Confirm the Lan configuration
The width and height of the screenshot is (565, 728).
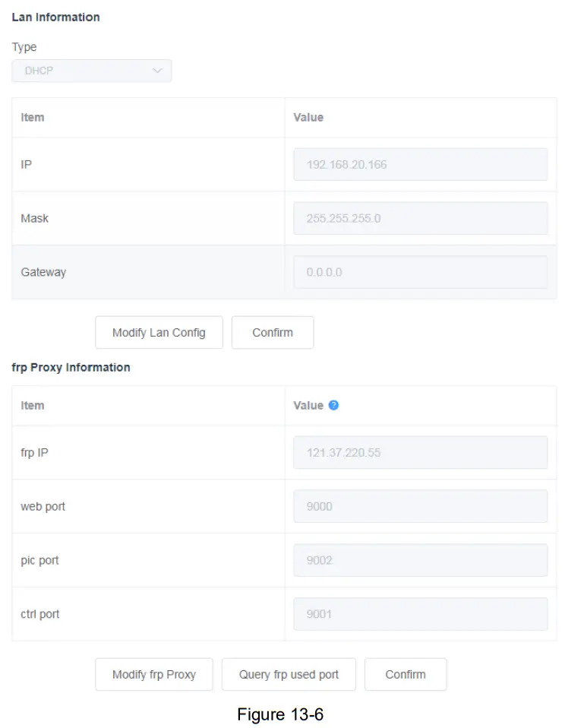272,332
